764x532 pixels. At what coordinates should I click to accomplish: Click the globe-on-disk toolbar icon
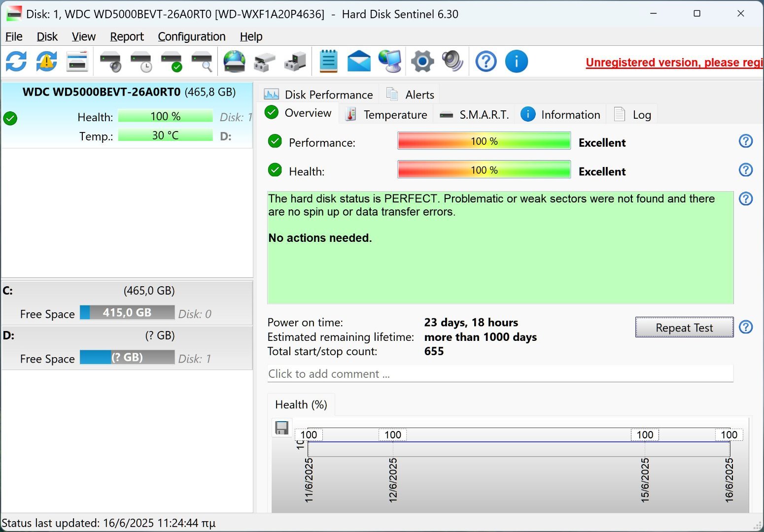coord(235,62)
